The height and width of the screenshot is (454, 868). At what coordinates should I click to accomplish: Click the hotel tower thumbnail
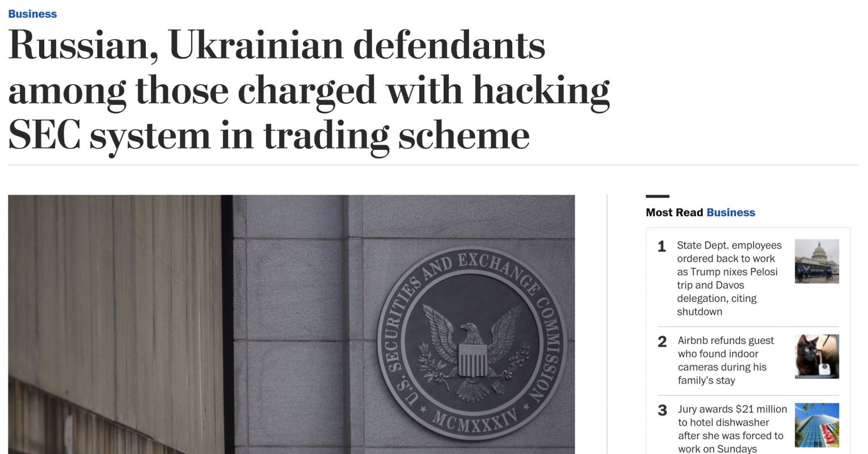click(x=816, y=425)
